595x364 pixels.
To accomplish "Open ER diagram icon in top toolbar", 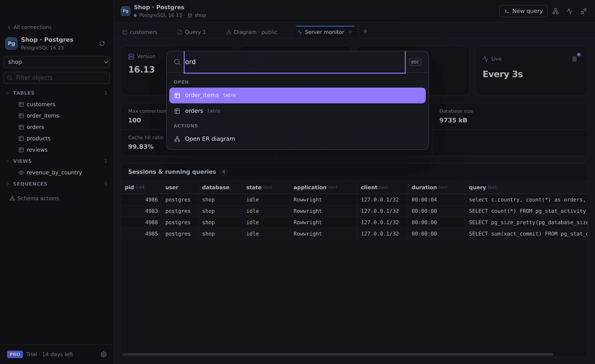I will (x=555, y=11).
